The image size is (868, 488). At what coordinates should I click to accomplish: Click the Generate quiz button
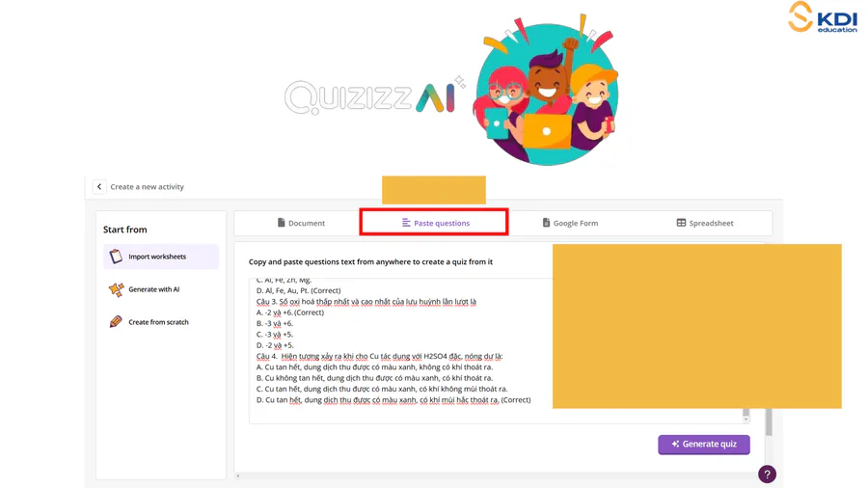tap(704, 445)
